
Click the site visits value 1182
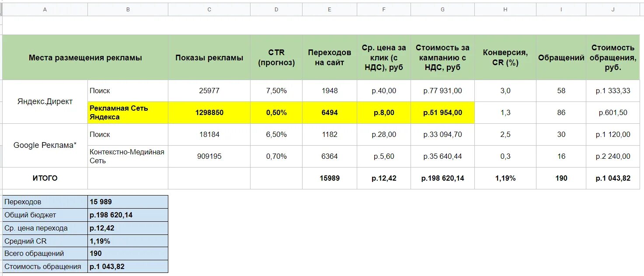(330, 134)
